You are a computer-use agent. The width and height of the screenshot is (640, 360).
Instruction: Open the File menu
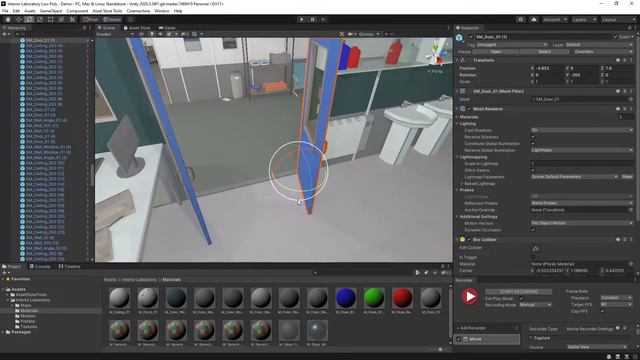(x=5, y=11)
